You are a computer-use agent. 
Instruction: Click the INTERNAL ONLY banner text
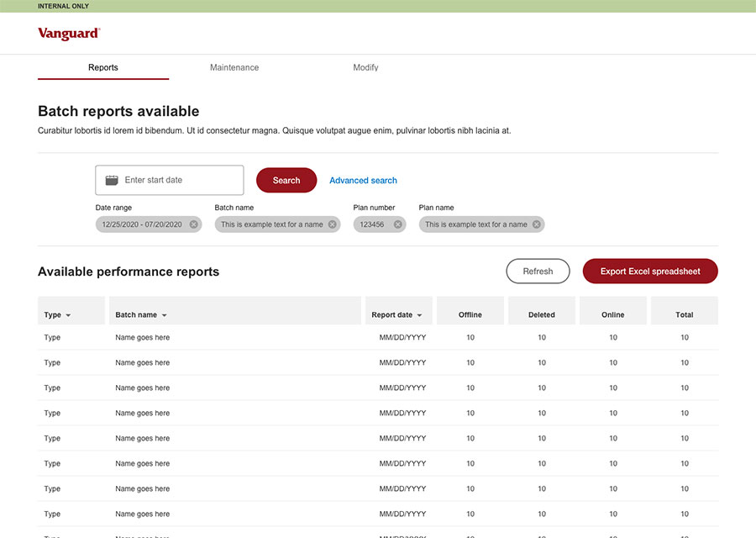click(63, 6)
